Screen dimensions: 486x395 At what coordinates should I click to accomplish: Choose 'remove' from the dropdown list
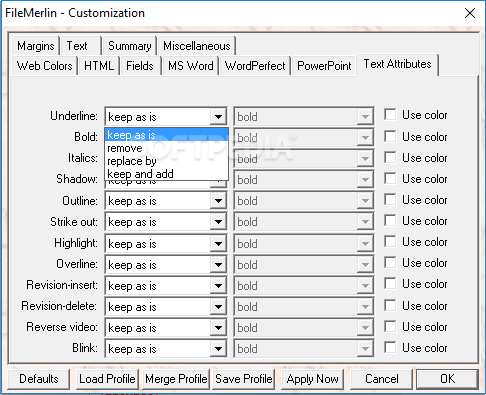tap(166, 148)
